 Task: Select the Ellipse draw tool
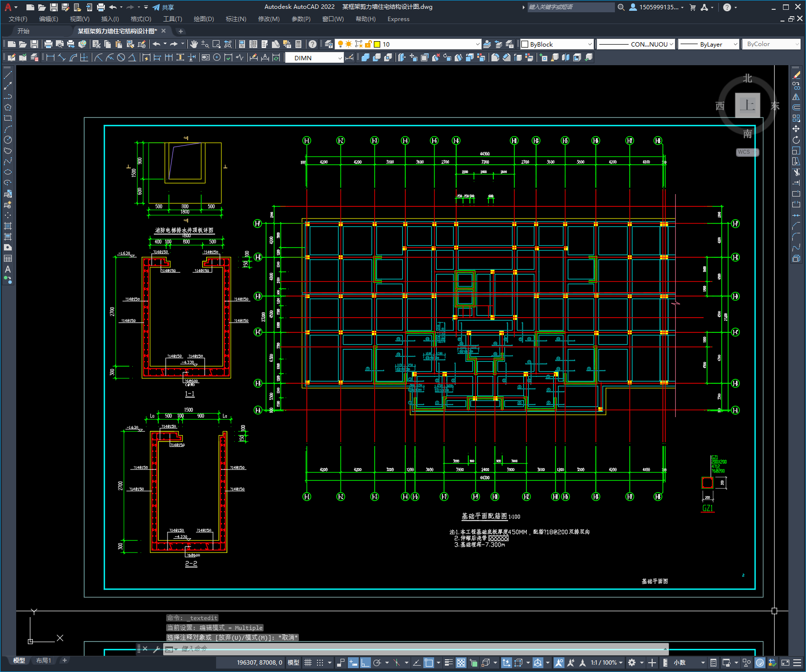point(8,172)
